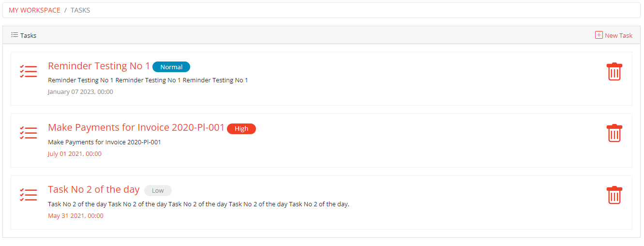
Task: Click the blue Normal priority badge
Action: (x=171, y=67)
